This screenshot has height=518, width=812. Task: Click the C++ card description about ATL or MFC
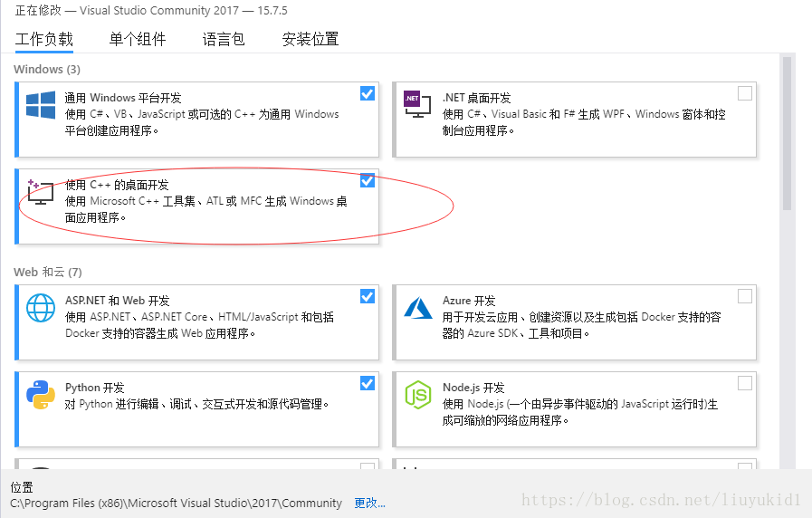205,209
